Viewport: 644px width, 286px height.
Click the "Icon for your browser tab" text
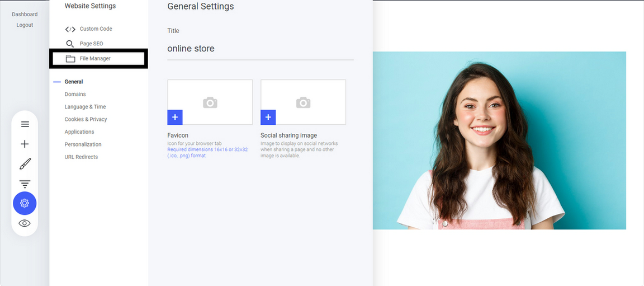(x=195, y=143)
